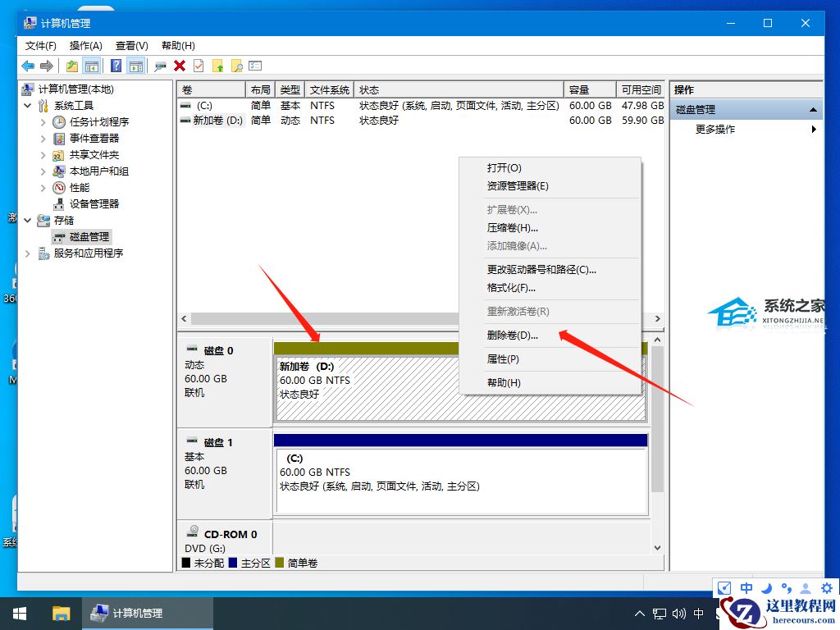The width and height of the screenshot is (840, 630).
Task: Click the red X delete icon in the toolbar
Action: (x=180, y=66)
